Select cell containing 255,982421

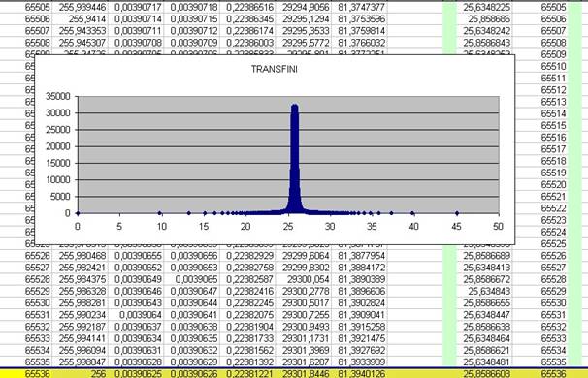click(x=81, y=268)
